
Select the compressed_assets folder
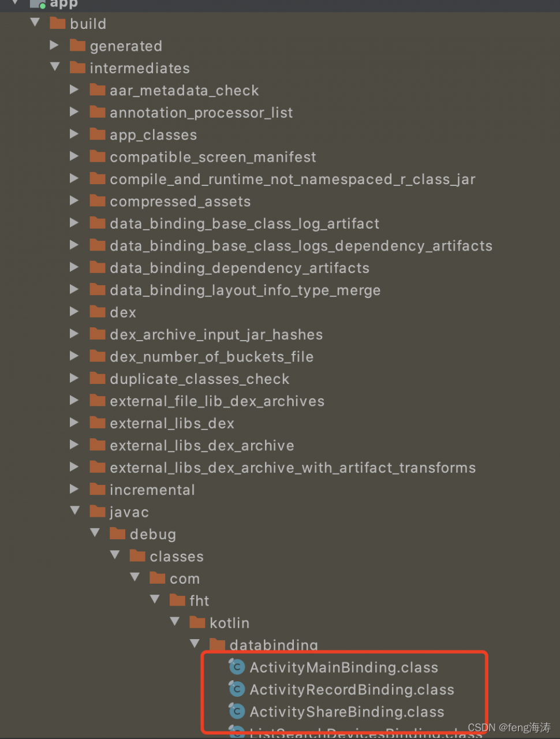[x=180, y=201]
